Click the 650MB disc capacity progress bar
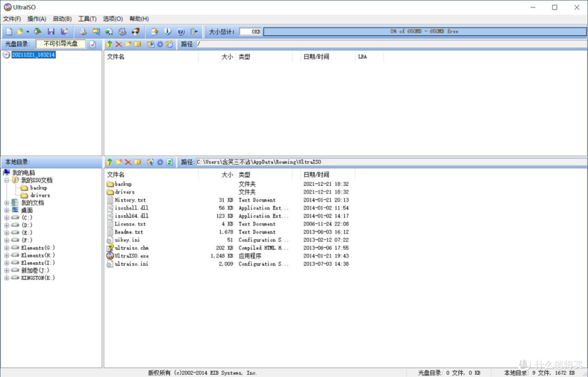The width and height of the screenshot is (588, 377). coord(424,32)
